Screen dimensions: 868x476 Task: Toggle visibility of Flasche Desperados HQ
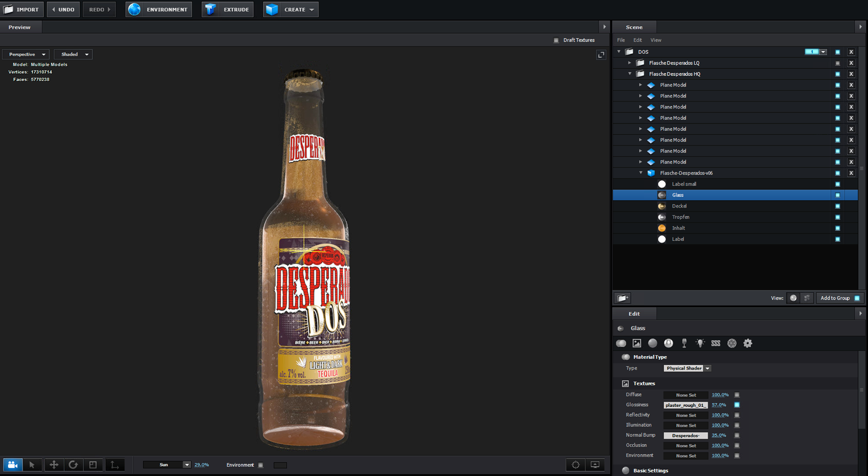(838, 74)
